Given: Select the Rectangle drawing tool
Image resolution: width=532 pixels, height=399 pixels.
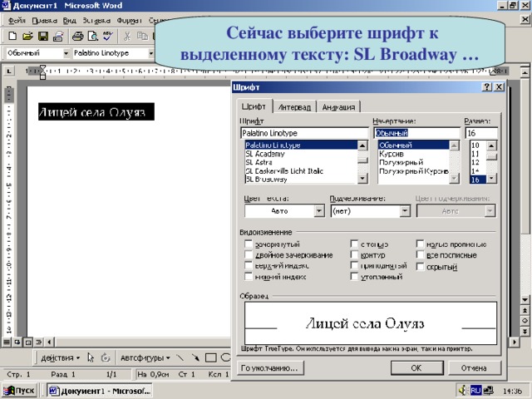Looking at the screenshot, I should pyautogui.click(x=210, y=357).
